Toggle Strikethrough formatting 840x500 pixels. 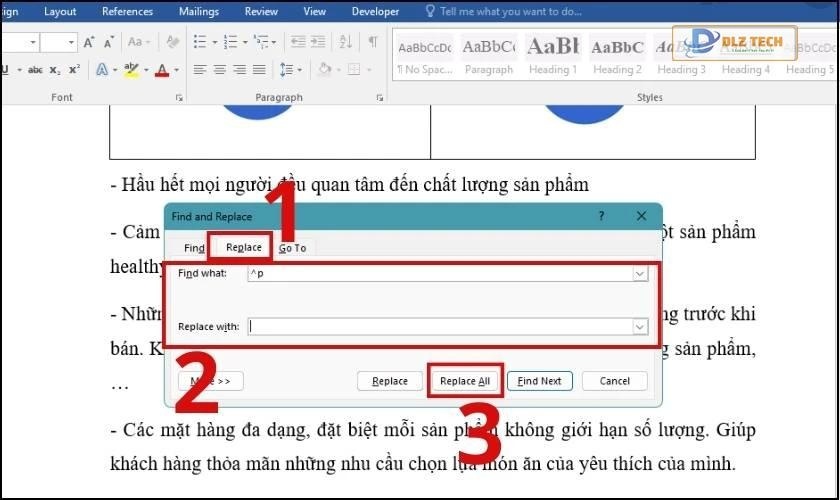[x=35, y=70]
